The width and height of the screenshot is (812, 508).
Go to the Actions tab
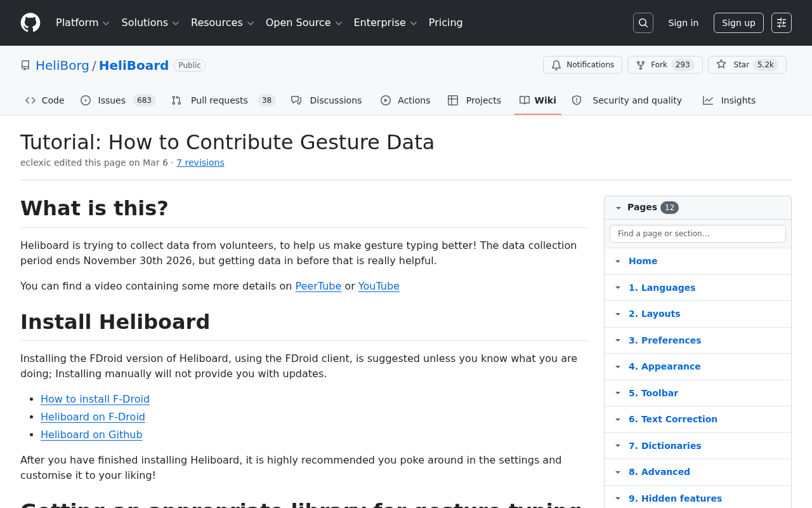tap(405, 100)
